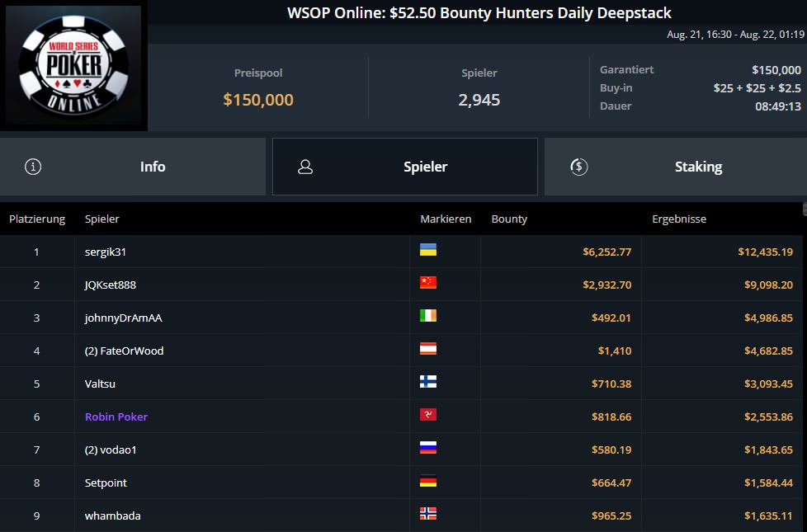The image size is (807, 532).
Task: Click the Spieler column header
Action: (x=102, y=219)
